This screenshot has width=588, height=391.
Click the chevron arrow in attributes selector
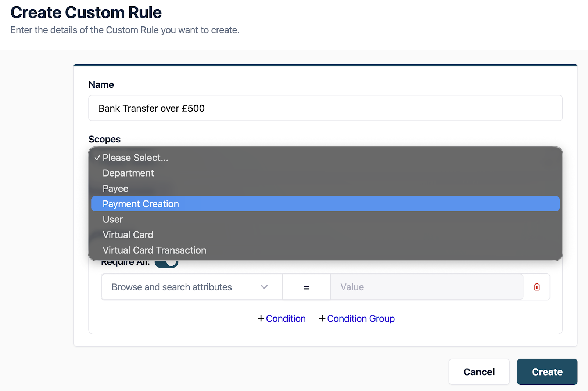[264, 287]
